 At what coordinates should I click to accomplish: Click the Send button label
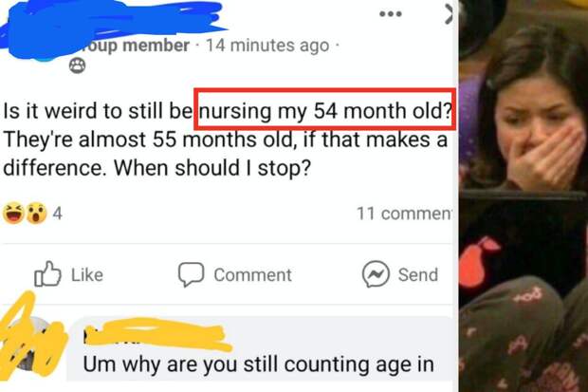[x=417, y=274]
